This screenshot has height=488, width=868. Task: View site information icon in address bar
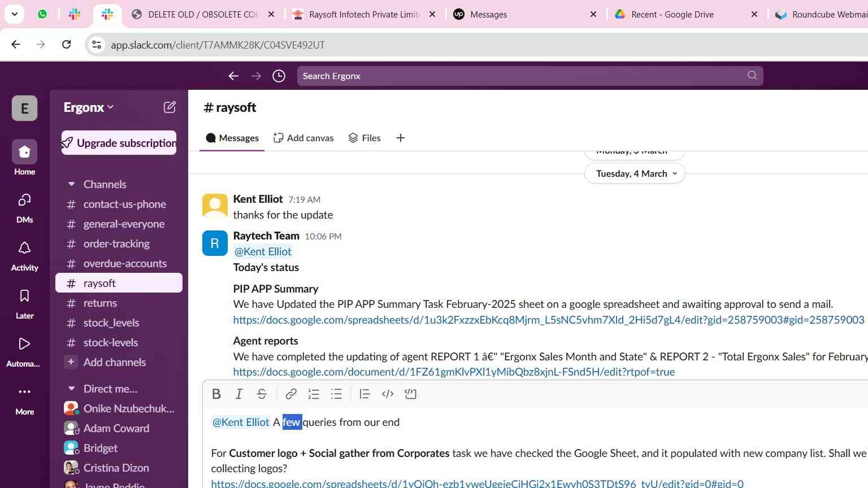97,45
